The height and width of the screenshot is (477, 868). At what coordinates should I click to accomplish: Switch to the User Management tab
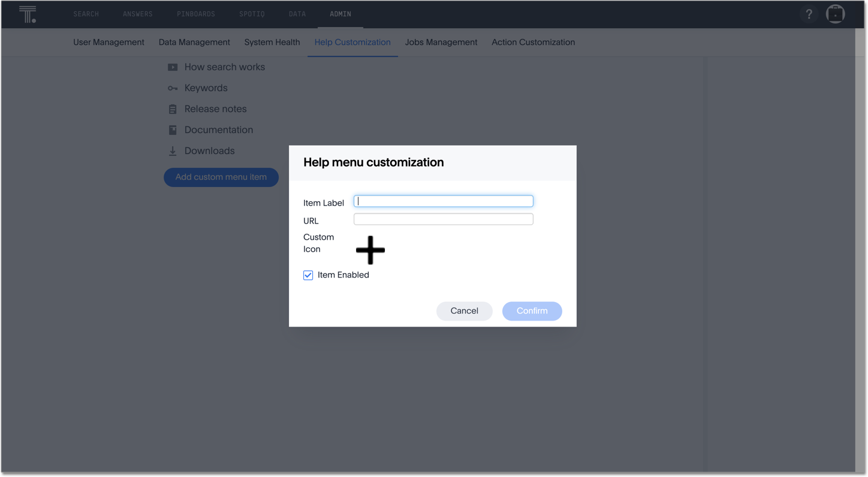[x=108, y=43]
